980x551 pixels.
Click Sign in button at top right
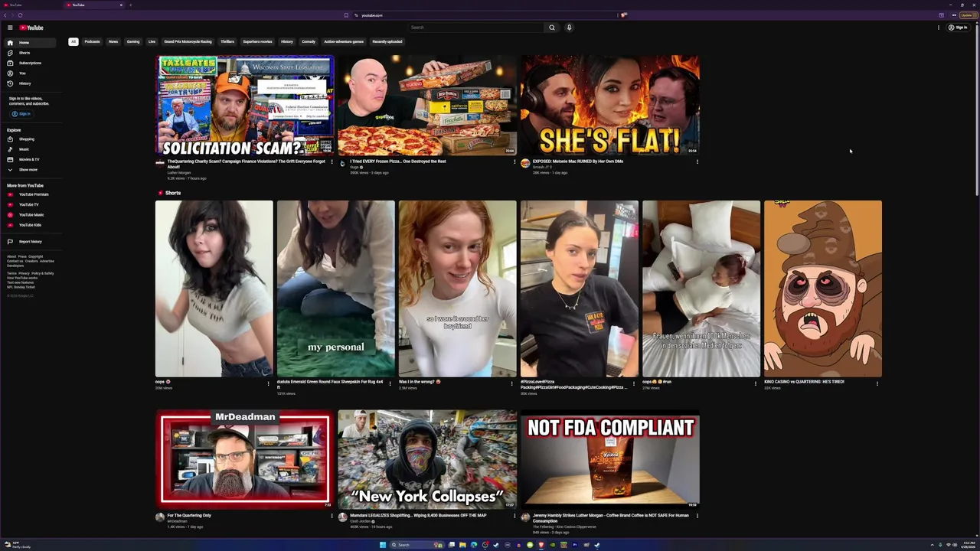[x=958, y=28]
